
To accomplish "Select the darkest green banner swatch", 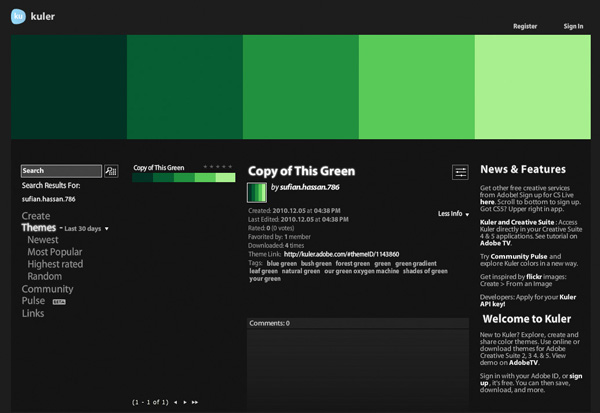I will (x=69, y=87).
